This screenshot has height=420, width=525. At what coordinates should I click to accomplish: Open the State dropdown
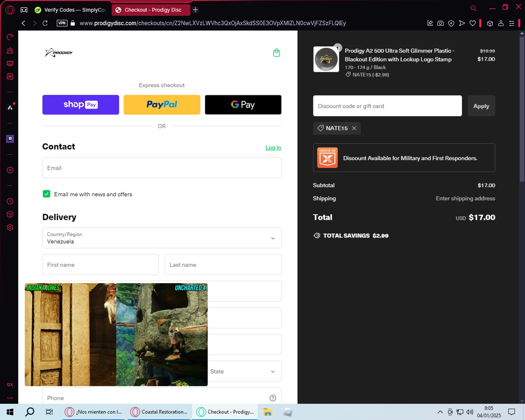[x=244, y=371]
